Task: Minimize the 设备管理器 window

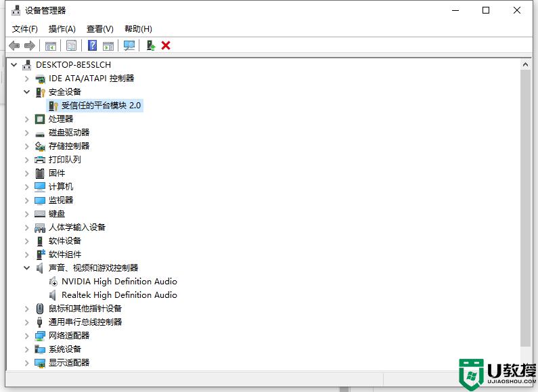Action: pos(455,10)
